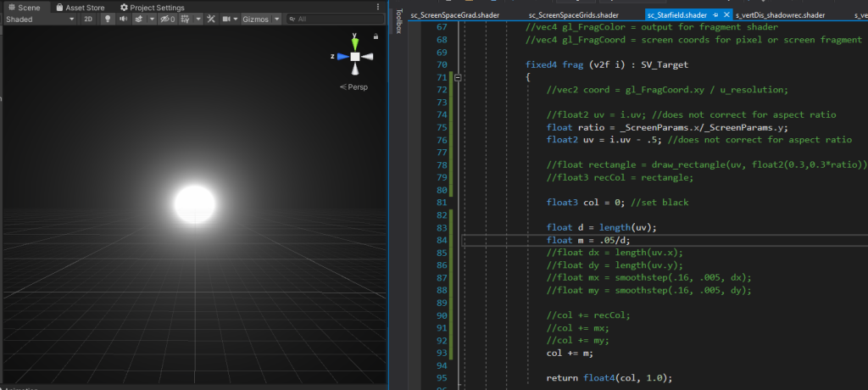The width and height of the screenshot is (868, 390).
Task: Collapse the frag function code block at line 71
Action: tap(459, 77)
